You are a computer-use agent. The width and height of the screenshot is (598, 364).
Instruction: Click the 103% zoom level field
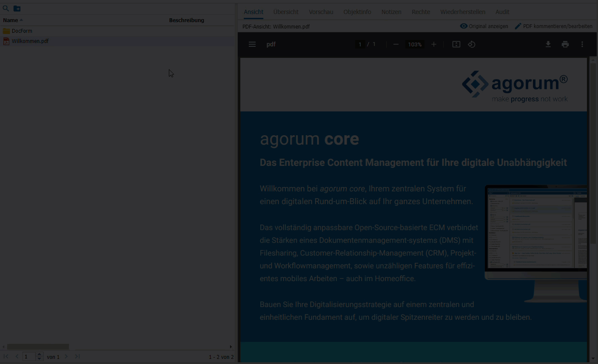415,44
